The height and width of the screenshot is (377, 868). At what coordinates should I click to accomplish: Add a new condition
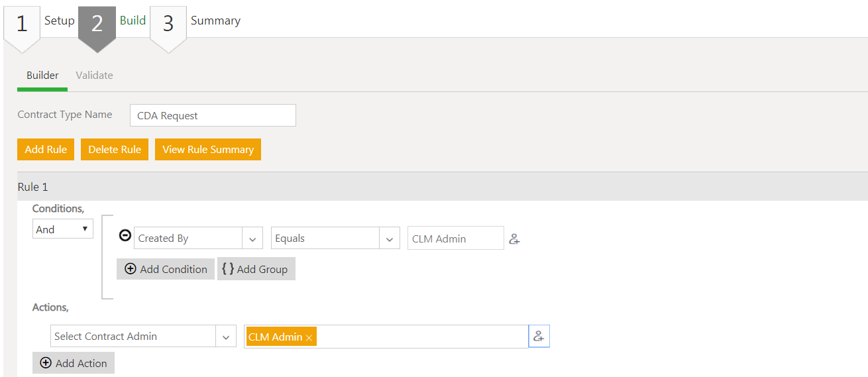click(166, 269)
